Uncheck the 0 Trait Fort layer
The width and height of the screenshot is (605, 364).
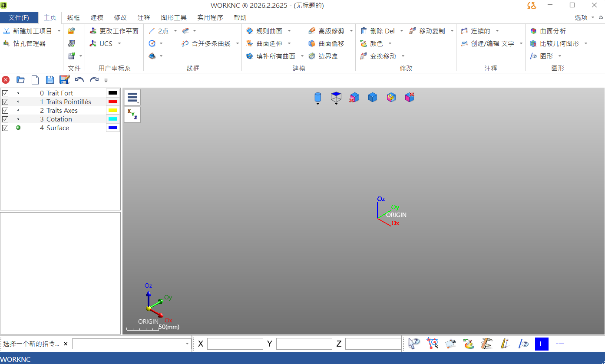(5, 93)
